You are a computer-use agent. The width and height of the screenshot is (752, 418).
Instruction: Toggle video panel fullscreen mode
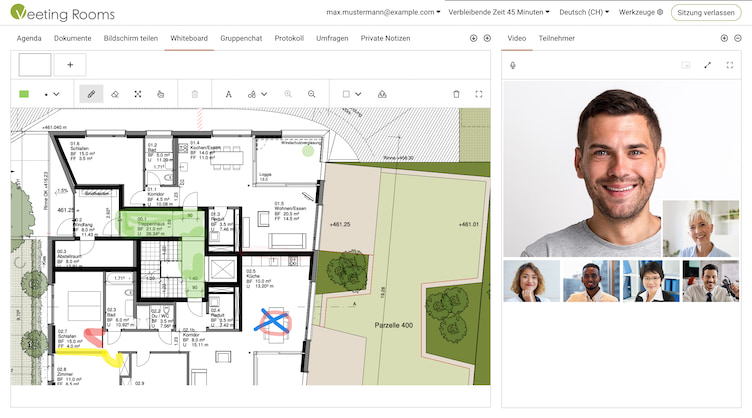[x=730, y=65]
